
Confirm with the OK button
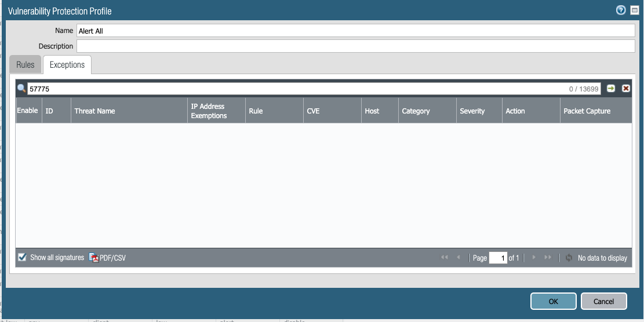click(x=553, y=301)
